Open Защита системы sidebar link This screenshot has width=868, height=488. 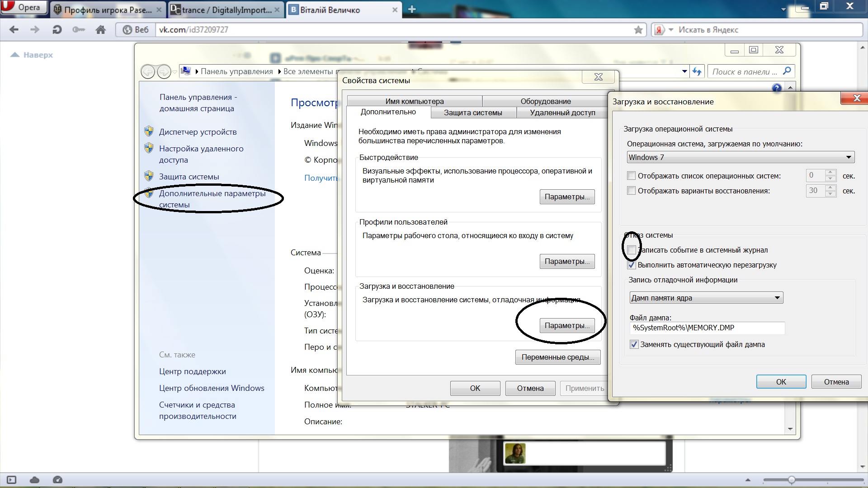189,177
